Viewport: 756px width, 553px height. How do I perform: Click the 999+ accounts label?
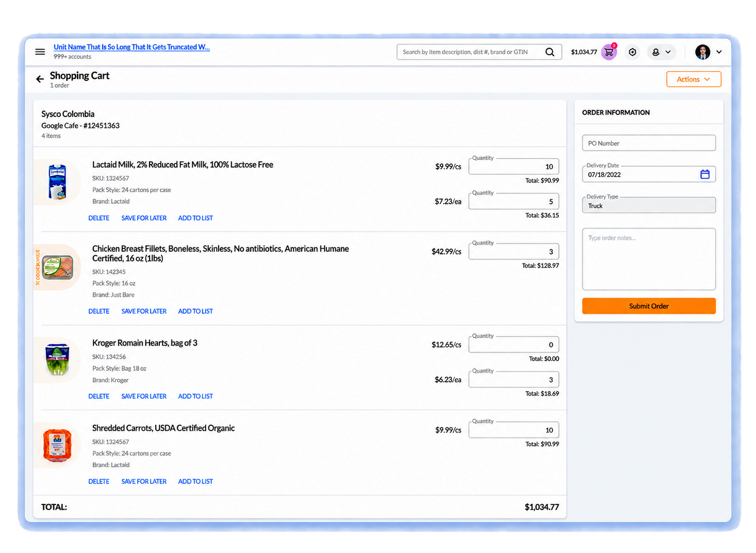coord(72,57)
